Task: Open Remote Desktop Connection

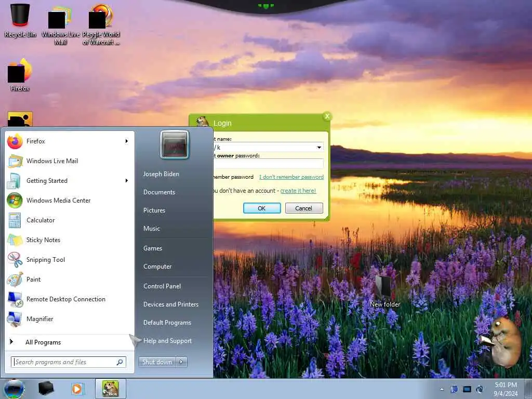Action: 70,299
